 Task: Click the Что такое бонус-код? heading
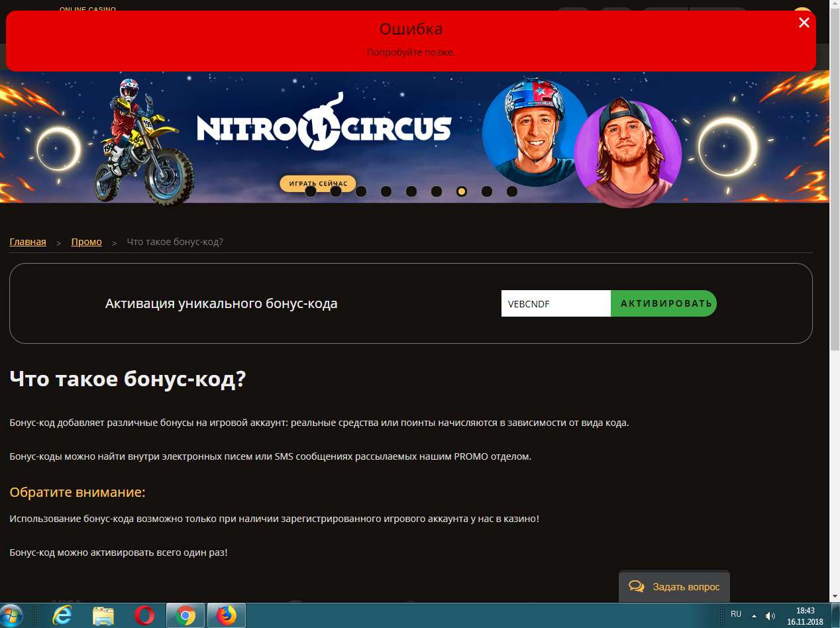128,380
